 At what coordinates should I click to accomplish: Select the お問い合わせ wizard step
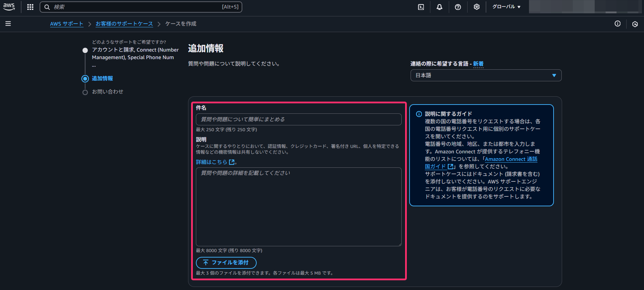tap(108, 92)
